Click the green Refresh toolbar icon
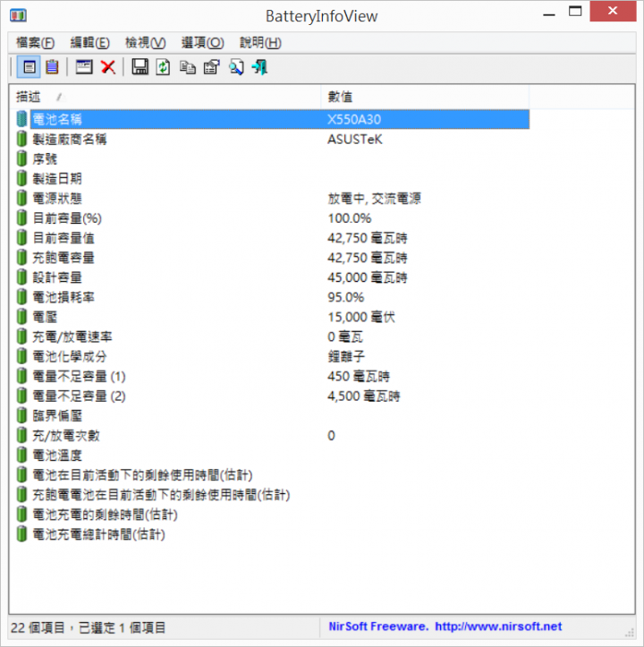 pos(163,67)
